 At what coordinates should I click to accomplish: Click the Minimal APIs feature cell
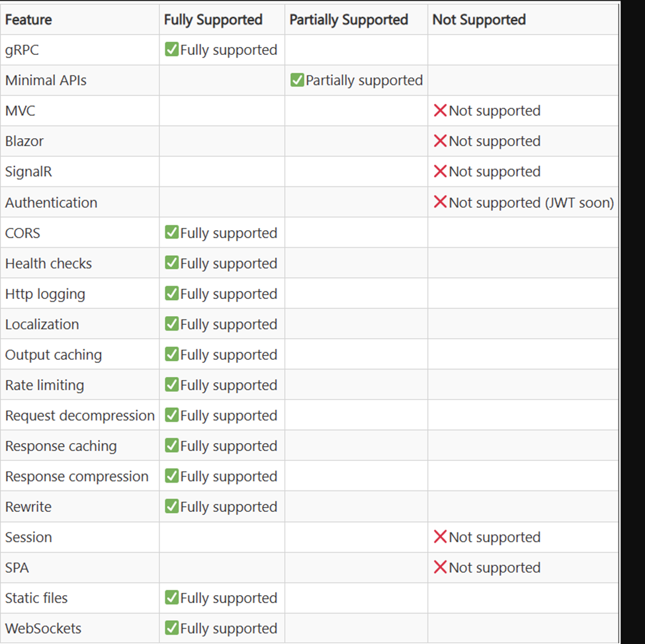click(46, 81)
